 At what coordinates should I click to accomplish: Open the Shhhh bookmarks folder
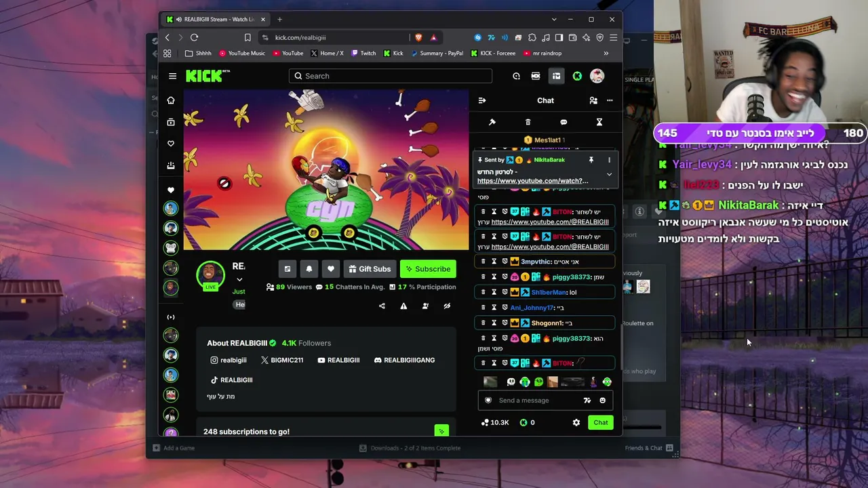click(x=198, y=53)
